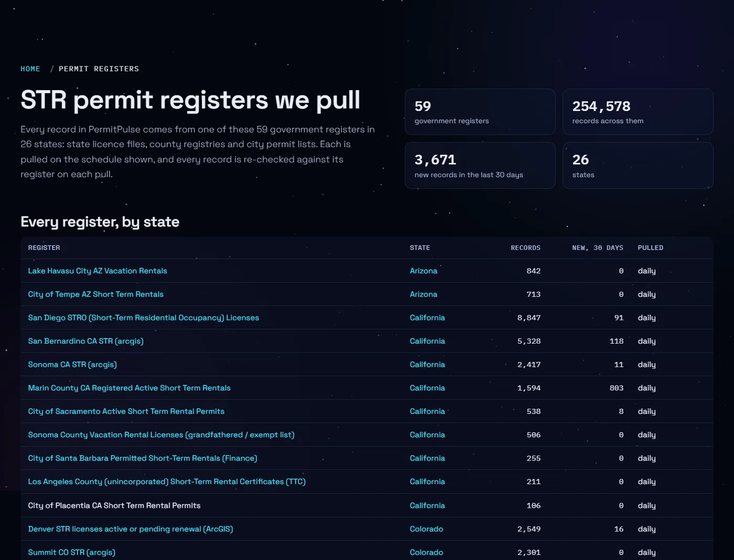Click the 842 records value for Lake Havasu City
Viewport: 734px width, 560px height.
pos(534,271)
